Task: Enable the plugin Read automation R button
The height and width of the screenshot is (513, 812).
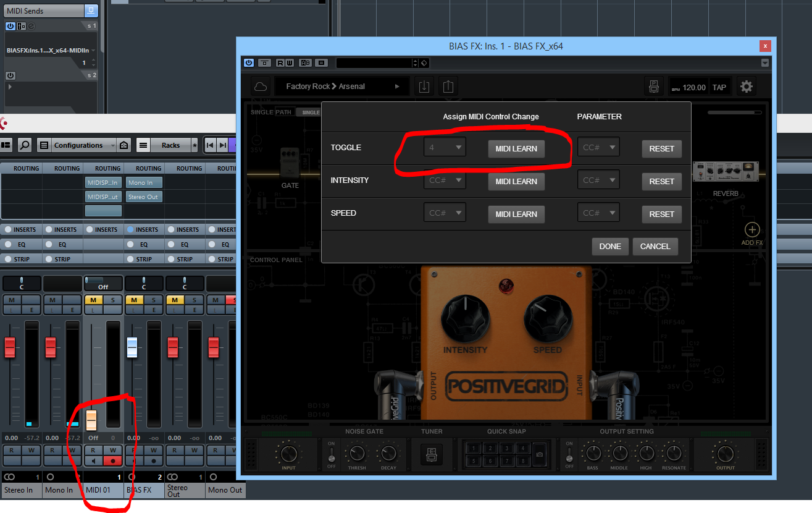Action: click(x=280, y=63)
